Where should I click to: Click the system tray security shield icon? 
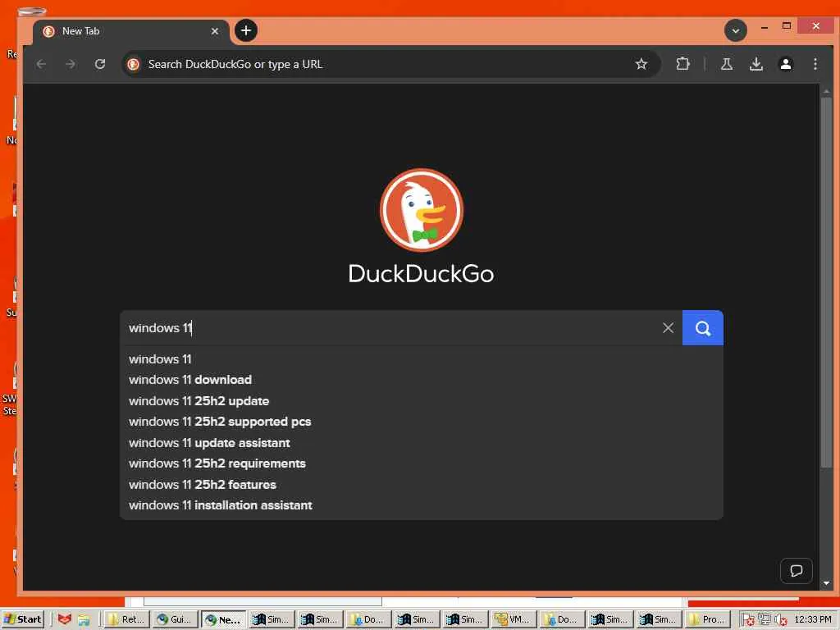tap(748, 620)
